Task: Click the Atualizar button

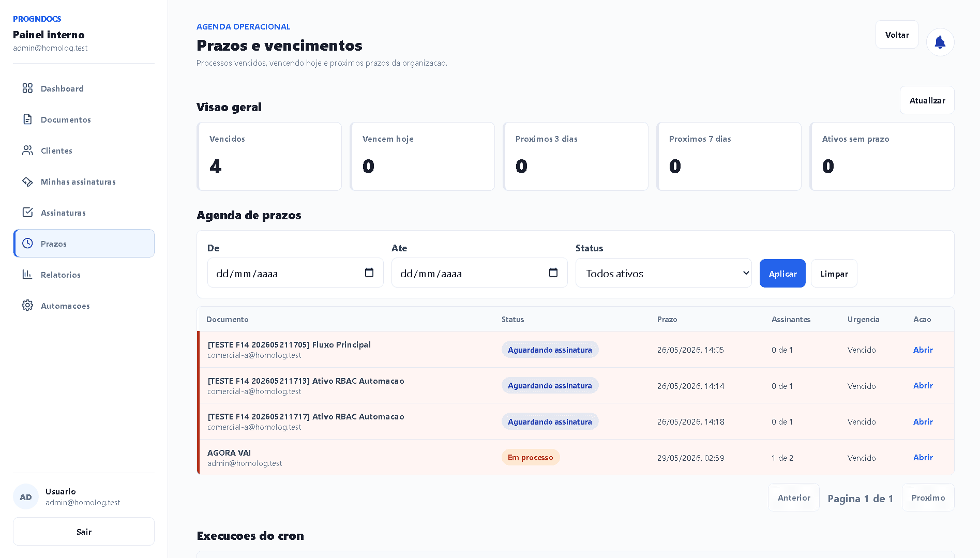Action: (927, 100)
